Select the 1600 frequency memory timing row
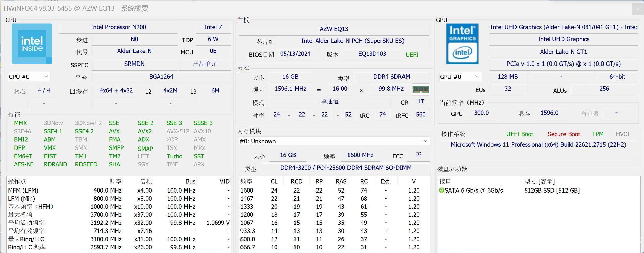The height and width of the screenshot is (253, 644). tap(333, 191)
